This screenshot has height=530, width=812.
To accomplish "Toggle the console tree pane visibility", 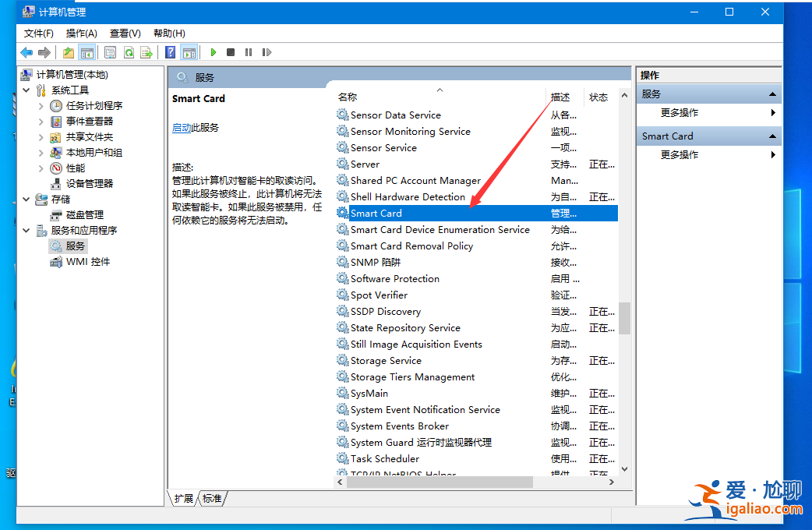I will pyautogui.click(x=86, y=52).
